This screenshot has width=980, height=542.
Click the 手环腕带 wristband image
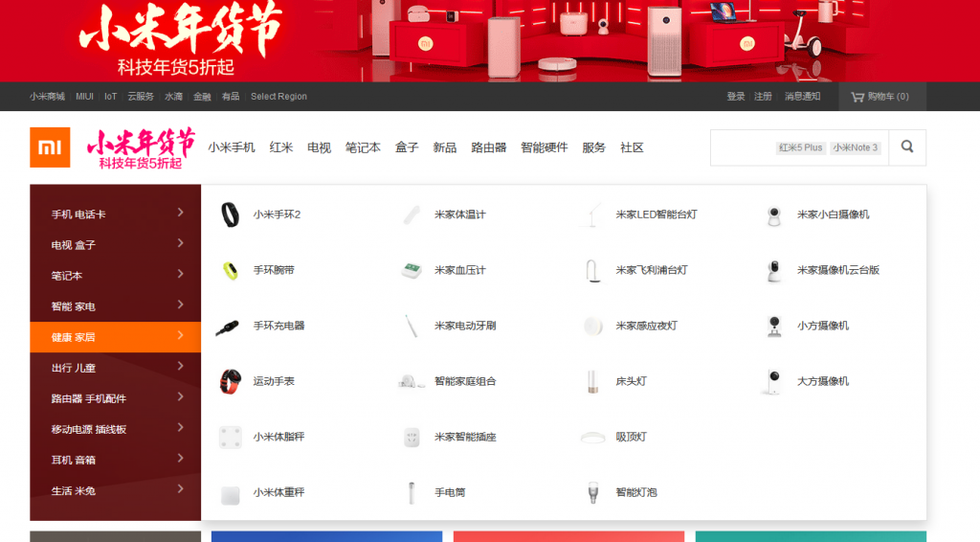click(x=230, y=270)
